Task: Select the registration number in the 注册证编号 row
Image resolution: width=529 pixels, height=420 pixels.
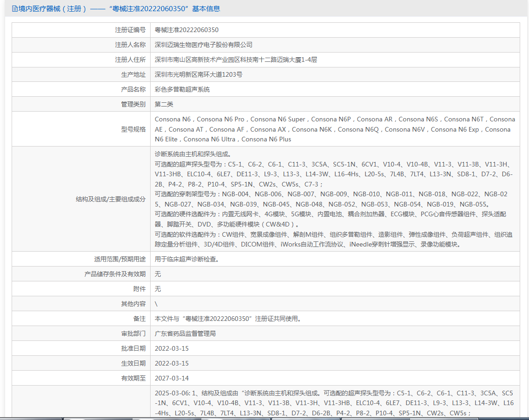Action: click(x=186, y=30)
